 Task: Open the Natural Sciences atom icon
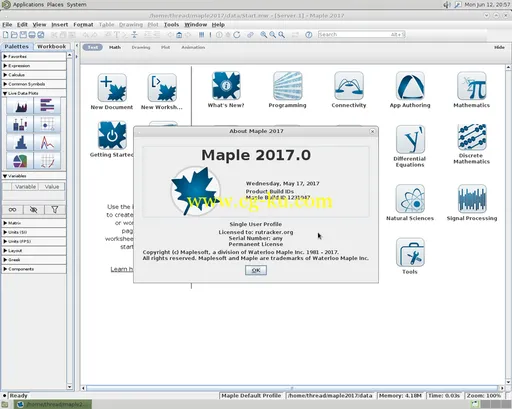pos(410,199)
